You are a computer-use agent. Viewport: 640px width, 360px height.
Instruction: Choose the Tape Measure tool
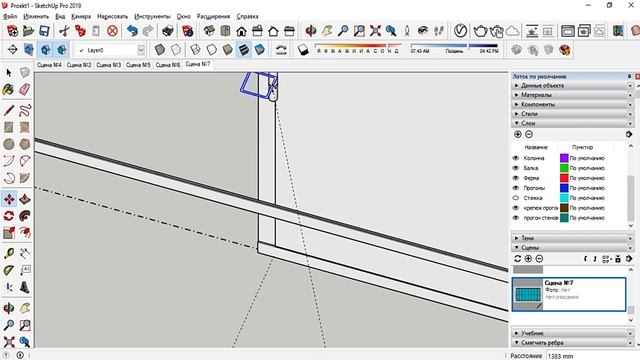(x=9, y=253)
